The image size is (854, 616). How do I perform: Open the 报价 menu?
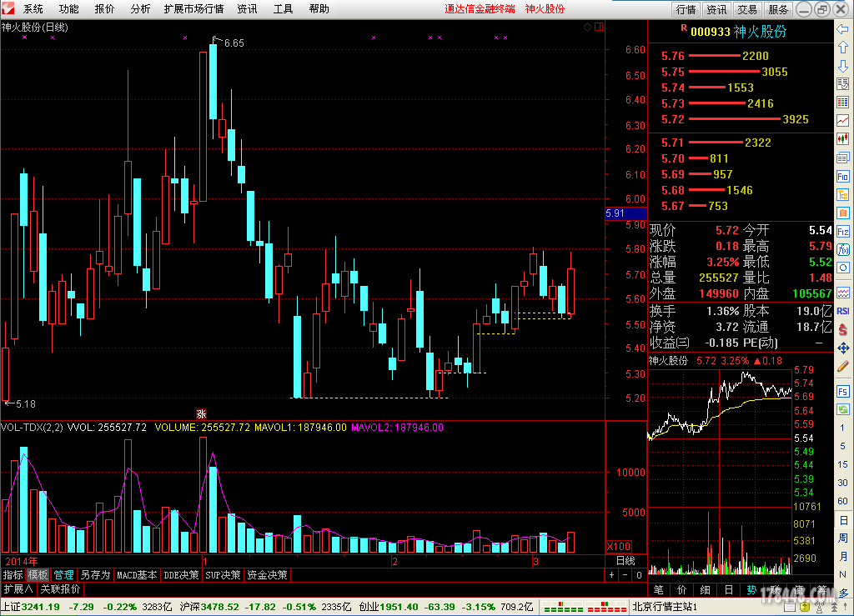pos(104,8)
